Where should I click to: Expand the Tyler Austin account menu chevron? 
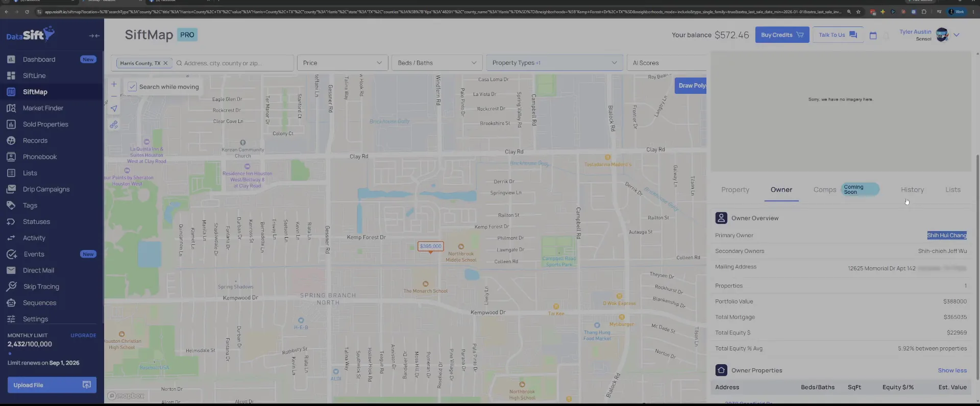pyautogui.click(x=957, y=35)
